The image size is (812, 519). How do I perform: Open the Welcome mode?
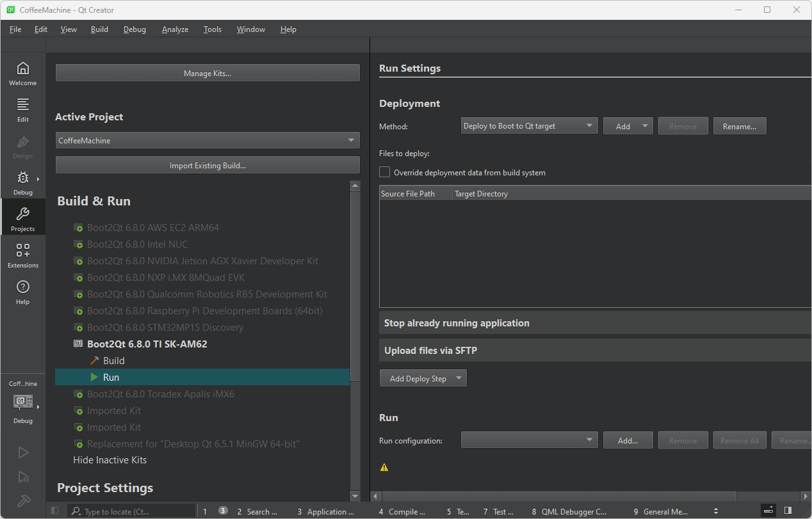pyautogui.click(x=22, y=74)
